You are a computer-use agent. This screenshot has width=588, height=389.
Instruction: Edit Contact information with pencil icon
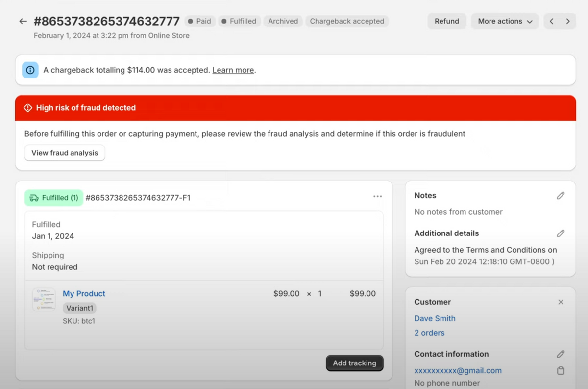[561, 354]
